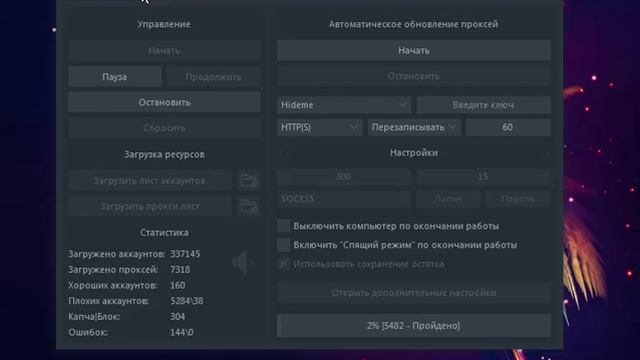This screenshot has width=640, height=360.
Task: Click "Начать" under Управление
Action: coord(164,51)
